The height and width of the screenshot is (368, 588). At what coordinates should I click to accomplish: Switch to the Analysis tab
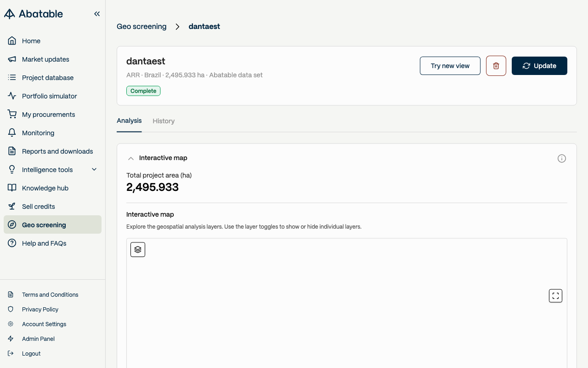(x=129, y=121)
